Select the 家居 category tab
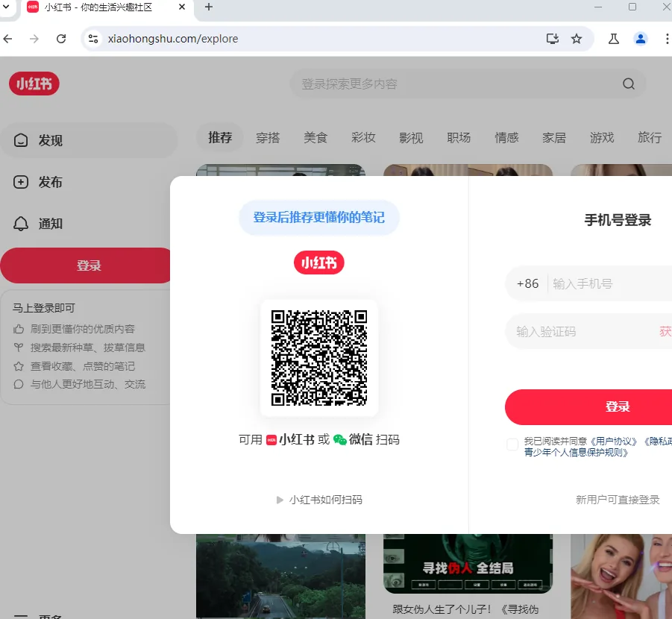The image size is (672, 619). click(x=554, y=138)
